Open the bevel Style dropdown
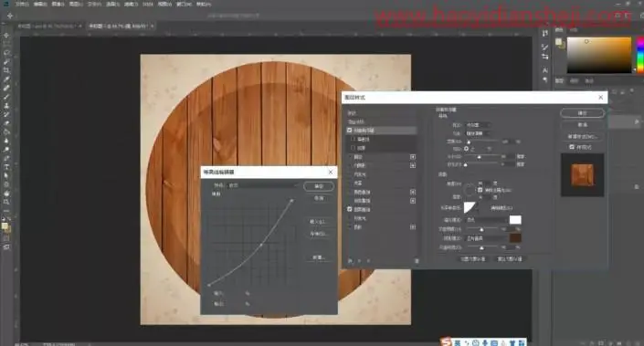 point(478,125)
